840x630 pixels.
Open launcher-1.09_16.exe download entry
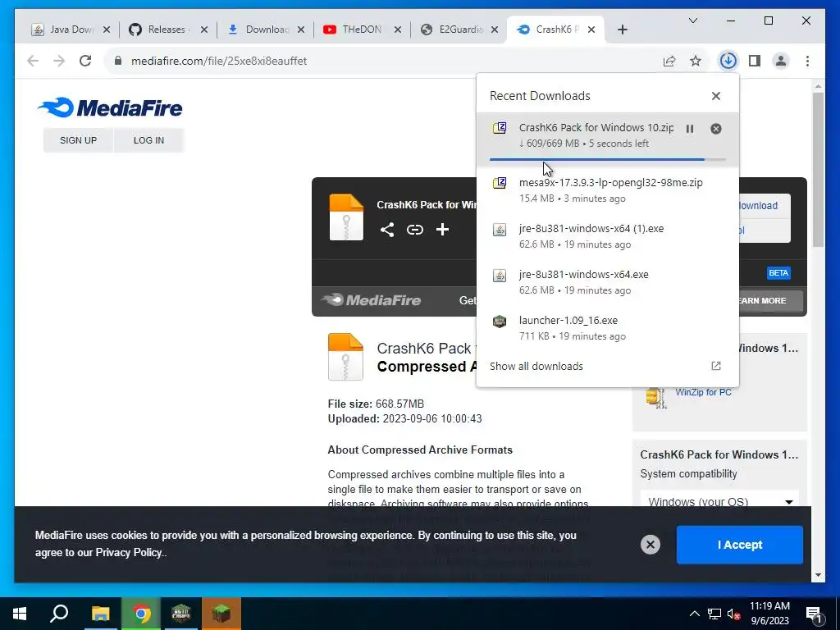608,328
